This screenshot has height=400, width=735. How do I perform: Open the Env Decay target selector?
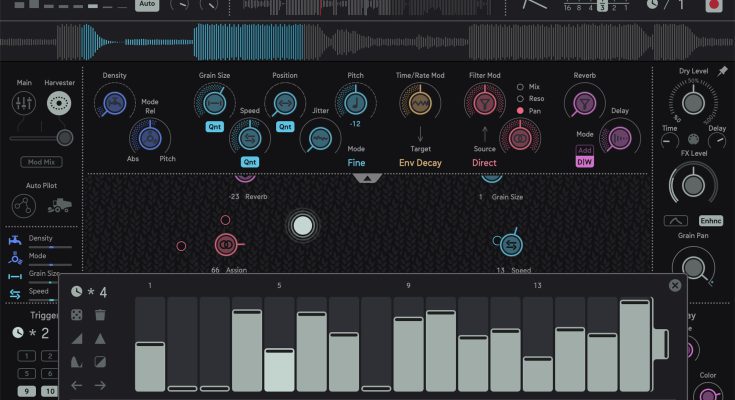click(421, 161)
